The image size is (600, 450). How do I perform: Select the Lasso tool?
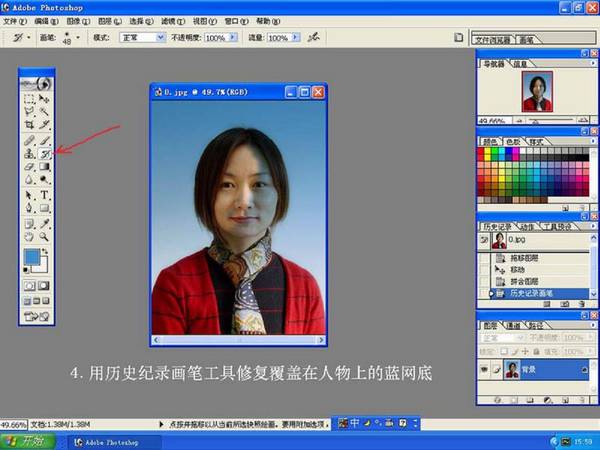[x=29, y=112]
